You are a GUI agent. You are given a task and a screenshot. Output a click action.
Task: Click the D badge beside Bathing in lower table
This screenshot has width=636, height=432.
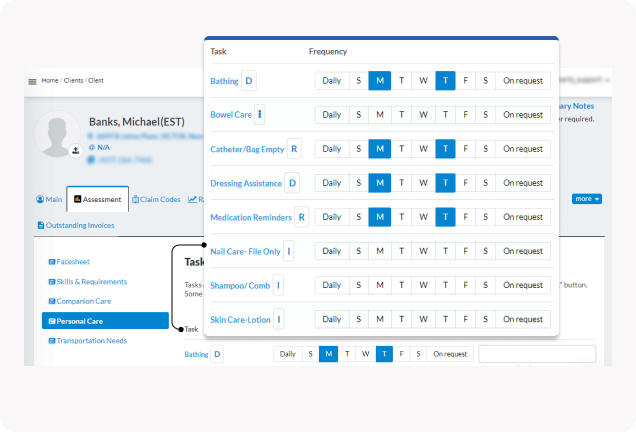click(x=217, y=354)
